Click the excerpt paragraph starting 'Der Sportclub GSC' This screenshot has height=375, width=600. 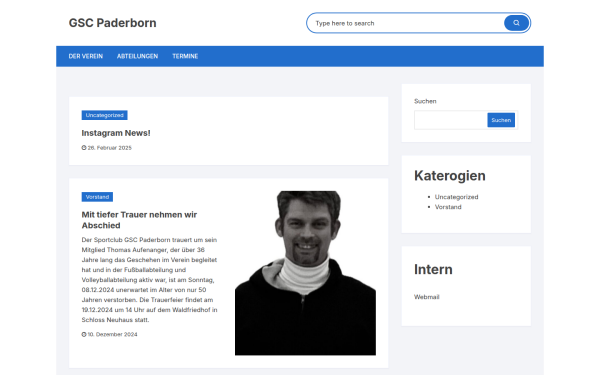[150, 280]
